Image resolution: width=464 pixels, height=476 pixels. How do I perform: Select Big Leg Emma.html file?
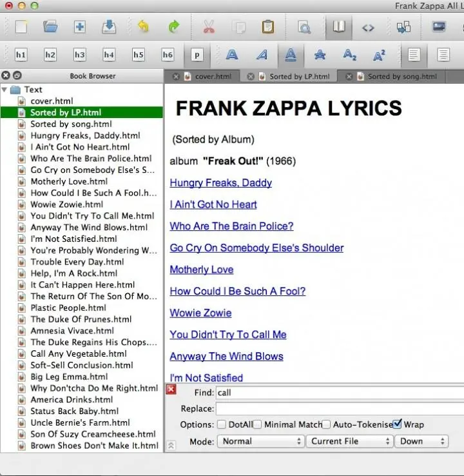[x=69, y=377]
